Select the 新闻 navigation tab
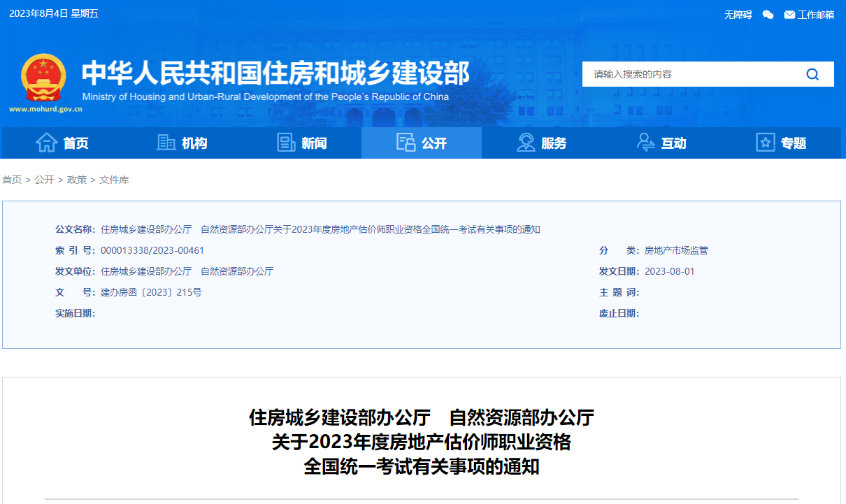 click(x=308, y=143)
